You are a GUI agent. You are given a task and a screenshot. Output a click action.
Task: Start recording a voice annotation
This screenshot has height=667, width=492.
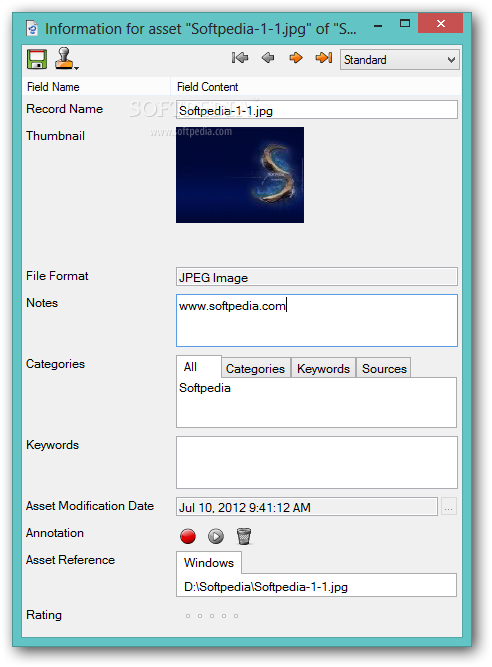188,536
